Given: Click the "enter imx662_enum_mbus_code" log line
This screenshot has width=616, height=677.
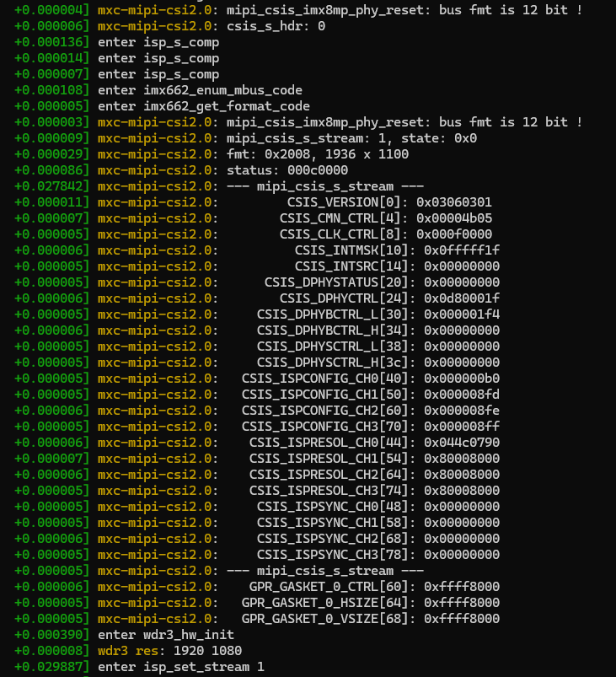Looking at the screenshot, I should (200, 90).
